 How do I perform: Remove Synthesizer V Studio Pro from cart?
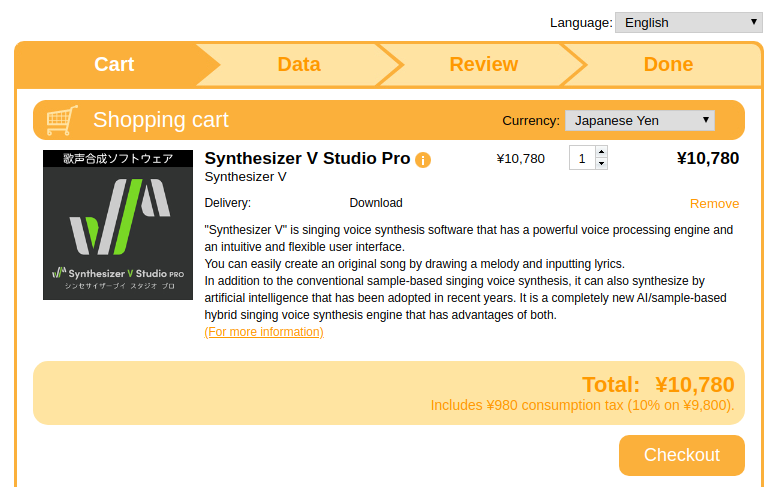pyautogui.click(x=714, y=204)
